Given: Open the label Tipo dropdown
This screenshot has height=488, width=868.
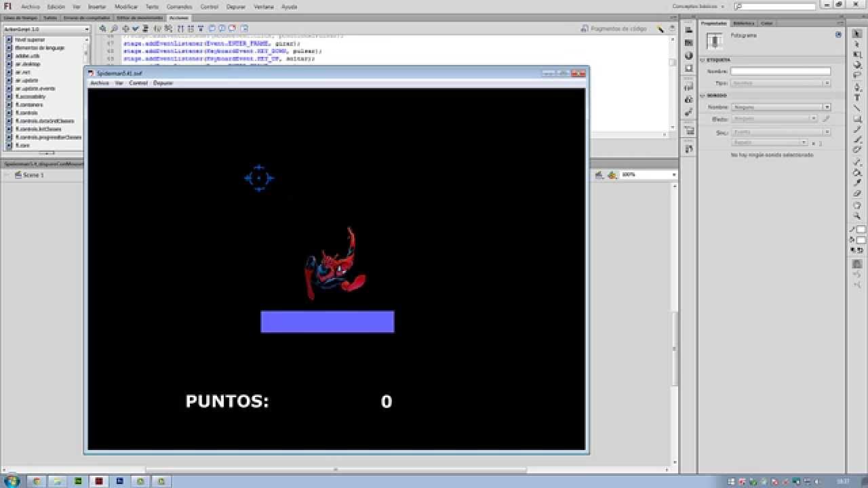Looking at the screenshot, I should (x=781, y=83).
